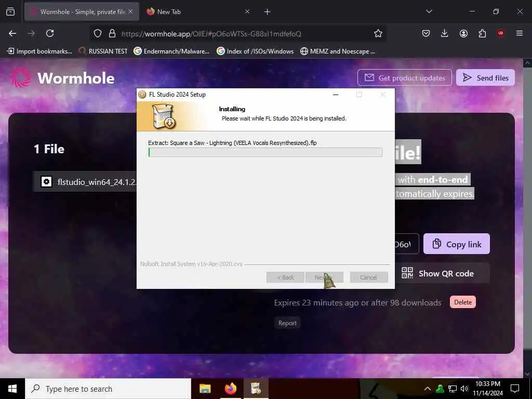Image resolution: width=532 pixels, height=399 pixels.
Task: Open the extensions puzzle icon
Action: pyautogui.click(x=482, y=33)
